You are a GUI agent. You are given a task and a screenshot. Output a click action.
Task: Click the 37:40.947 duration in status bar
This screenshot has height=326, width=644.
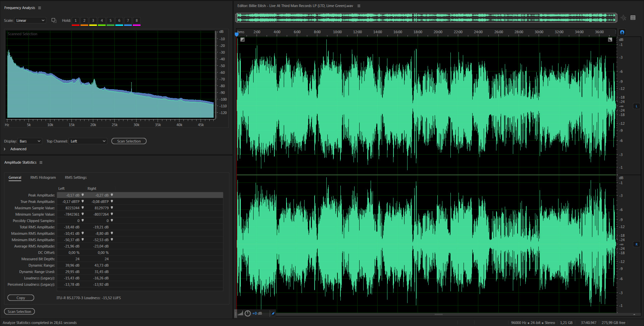589,323
